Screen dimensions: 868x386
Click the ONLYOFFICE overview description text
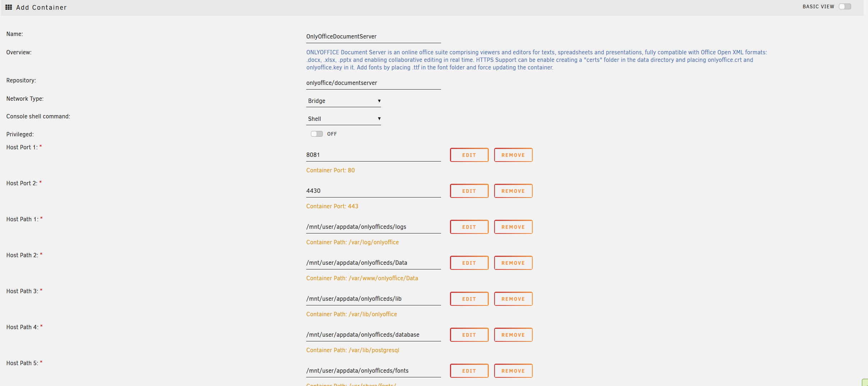point(536,60)
